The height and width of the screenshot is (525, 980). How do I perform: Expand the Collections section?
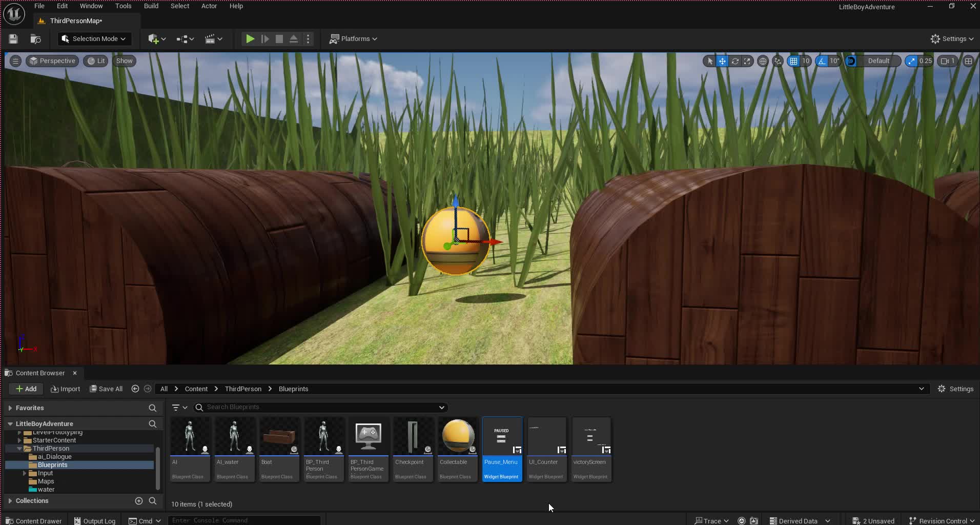point(10,501)
